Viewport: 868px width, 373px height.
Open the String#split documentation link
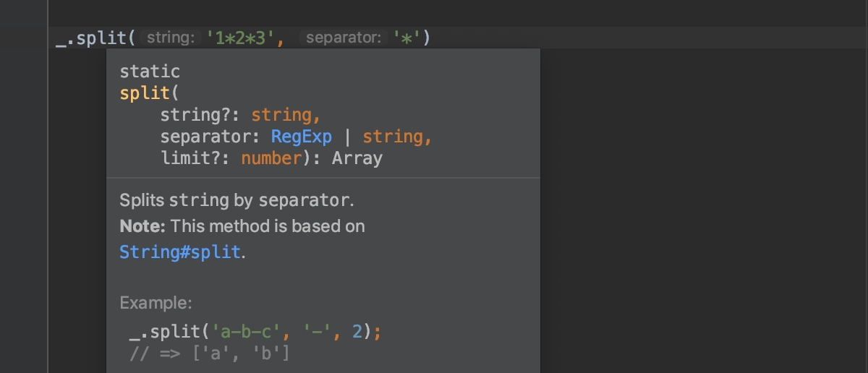click(179, 252)
